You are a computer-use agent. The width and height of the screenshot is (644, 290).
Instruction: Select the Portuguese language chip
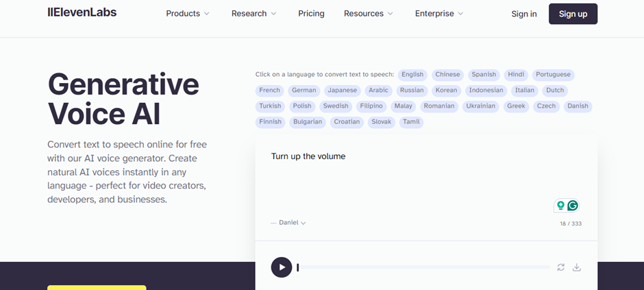click(554, 75)
